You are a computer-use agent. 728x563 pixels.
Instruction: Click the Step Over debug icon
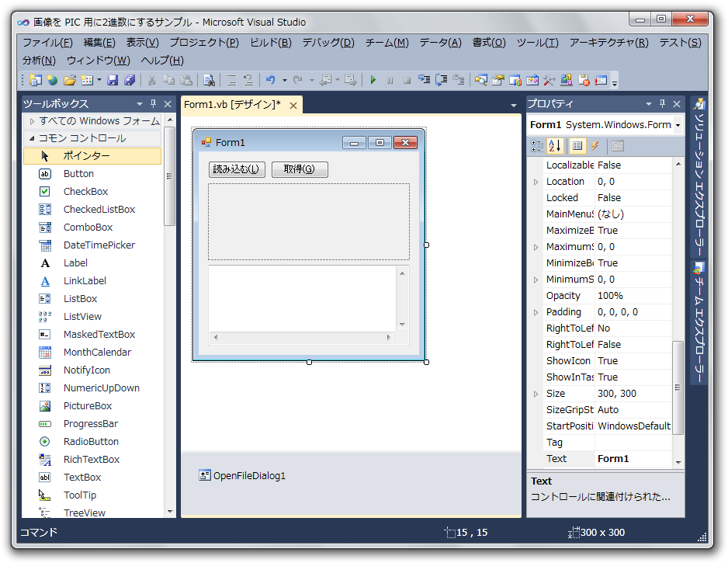[x=441, y=80]
